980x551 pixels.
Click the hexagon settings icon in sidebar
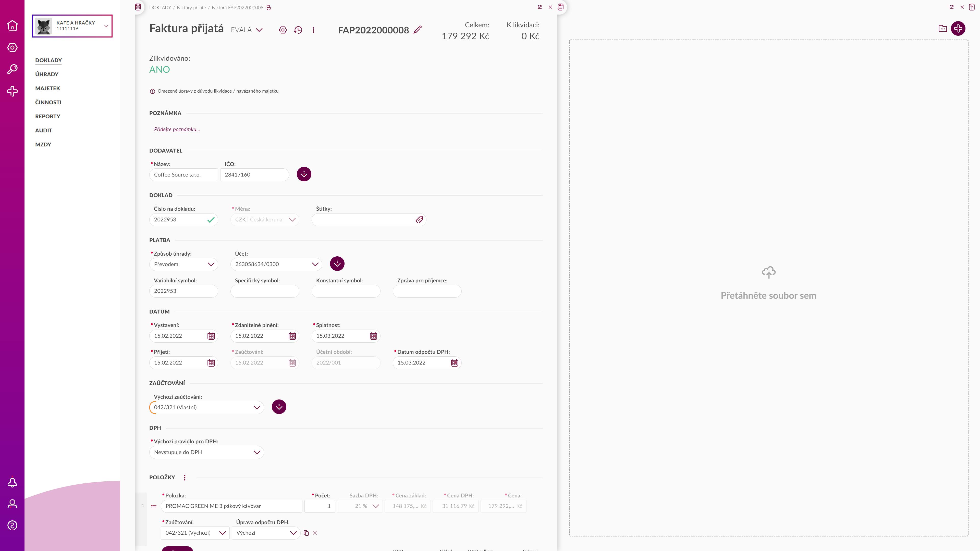(12, 47)
